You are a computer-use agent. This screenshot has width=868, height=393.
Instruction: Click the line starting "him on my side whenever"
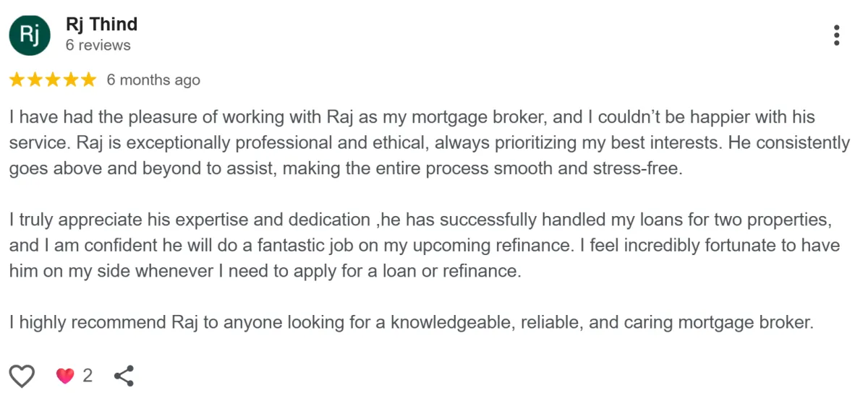(x=265, y=272)
